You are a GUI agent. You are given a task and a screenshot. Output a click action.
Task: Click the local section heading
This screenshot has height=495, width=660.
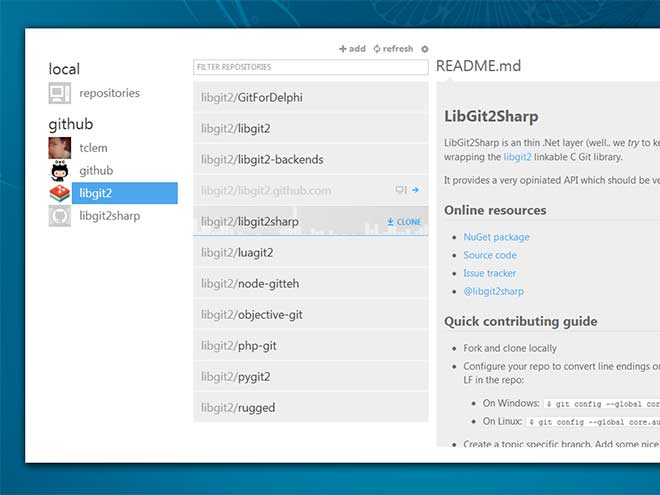click(x=64, y=69)
